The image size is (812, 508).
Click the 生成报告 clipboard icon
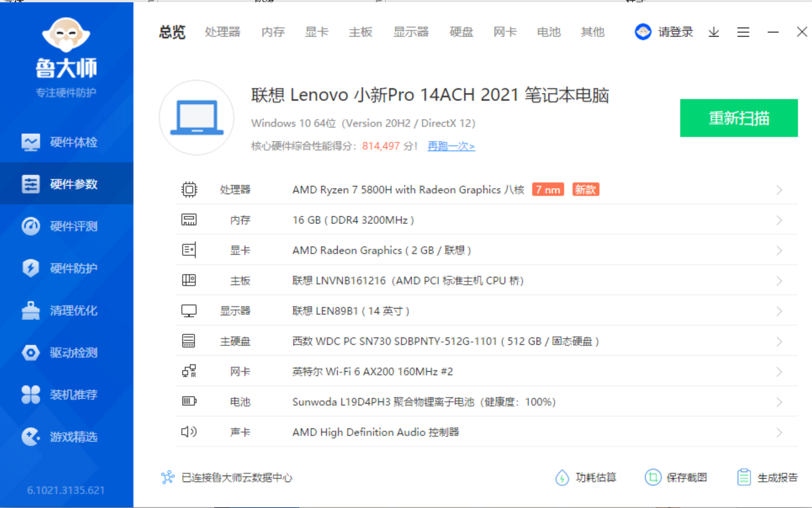(x=744, y=478)
